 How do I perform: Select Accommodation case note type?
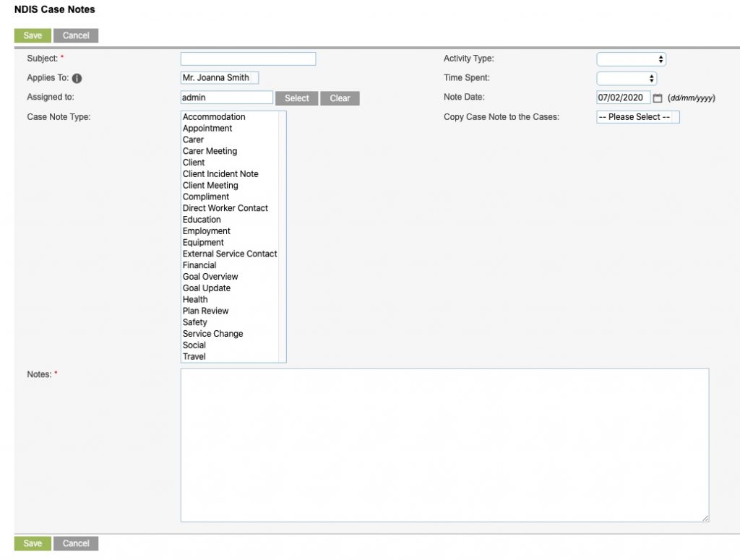[x=230, y=117]
